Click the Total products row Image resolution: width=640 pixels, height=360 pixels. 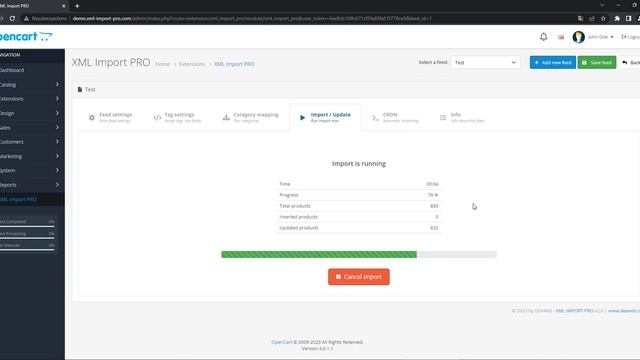(x=359, y=206)
